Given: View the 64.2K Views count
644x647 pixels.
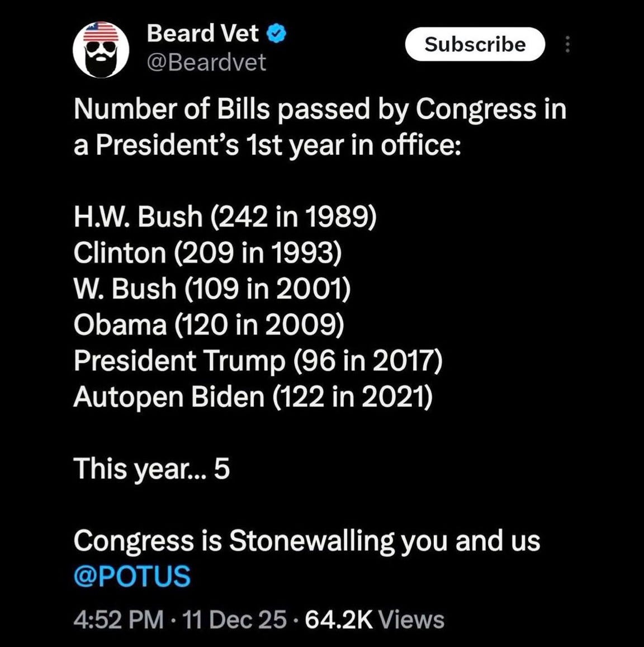Looking at the screenshot, I should click(x=375, y=620).
